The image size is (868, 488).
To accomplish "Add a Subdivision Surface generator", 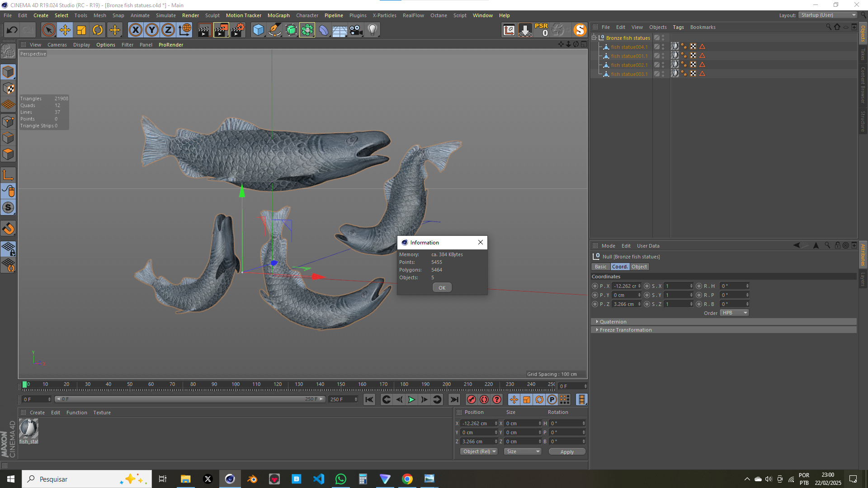I will [291, 30].
